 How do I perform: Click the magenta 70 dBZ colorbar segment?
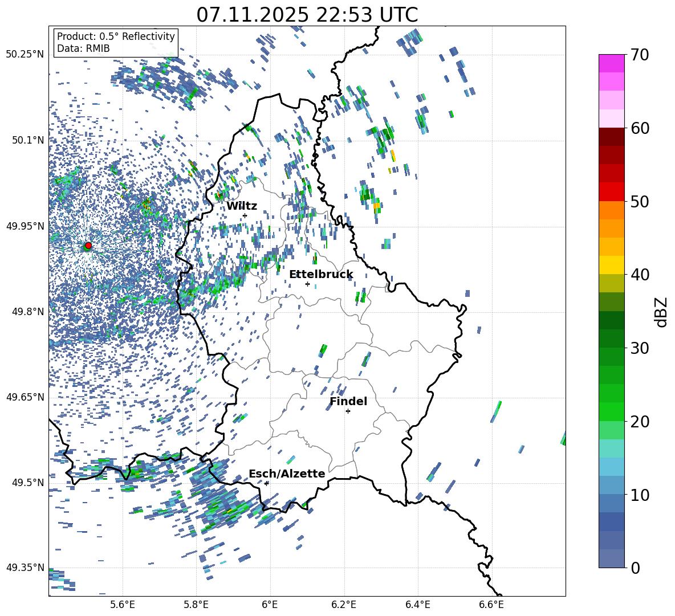(x=611, y=63)
